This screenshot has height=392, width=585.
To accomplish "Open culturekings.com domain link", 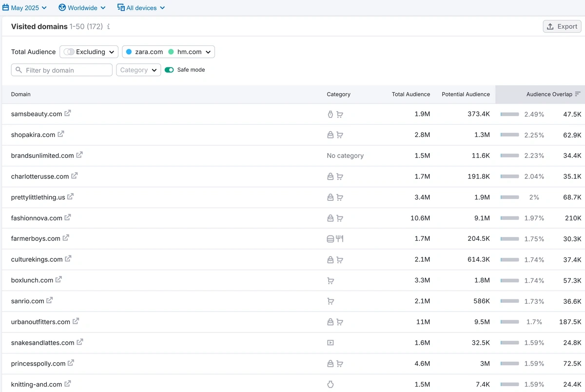I will 37,259.
